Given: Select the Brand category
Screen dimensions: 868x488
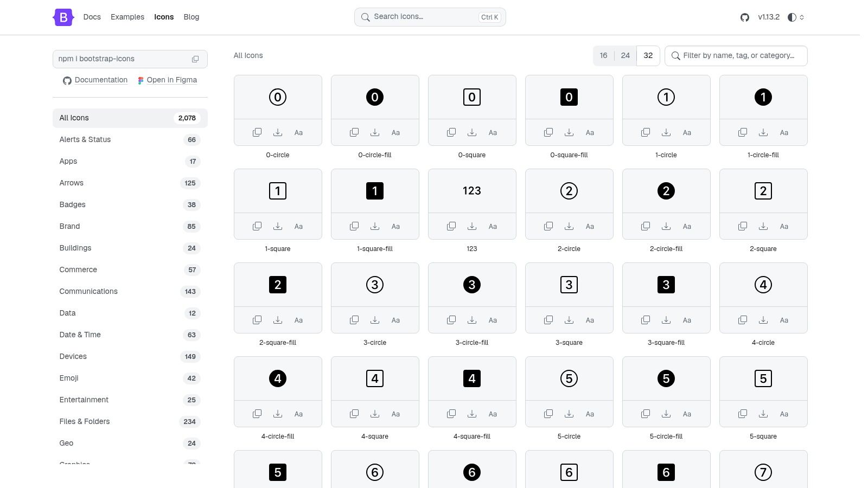Looking at the screenshot, I should click(130, 227).
